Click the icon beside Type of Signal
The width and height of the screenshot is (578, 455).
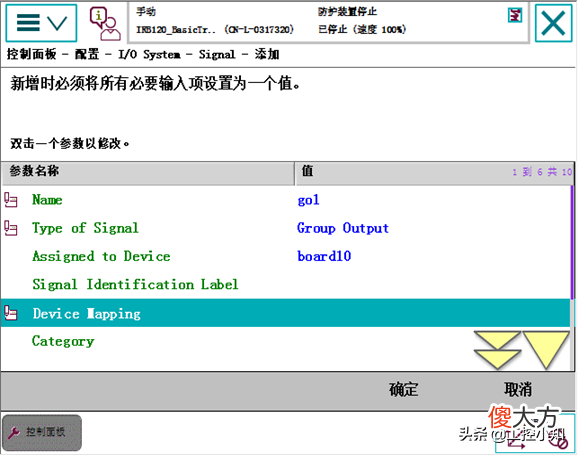(x=11, y=228)
